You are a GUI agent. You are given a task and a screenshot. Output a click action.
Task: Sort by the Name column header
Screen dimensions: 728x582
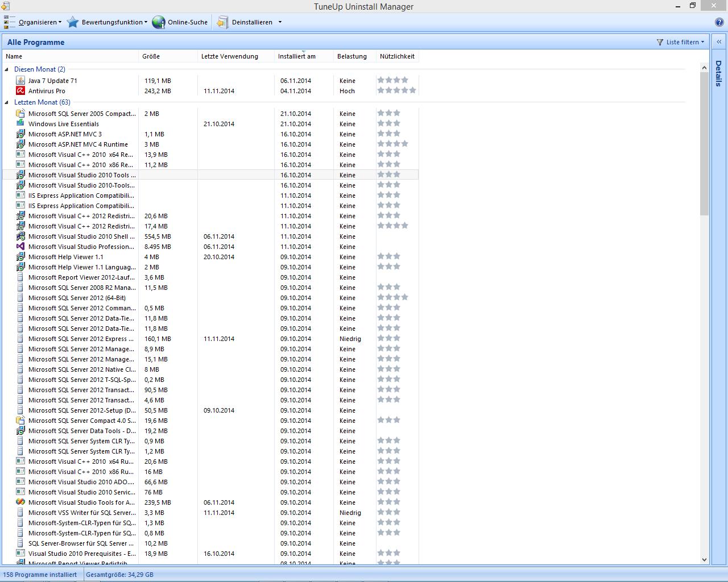(71, 56)
